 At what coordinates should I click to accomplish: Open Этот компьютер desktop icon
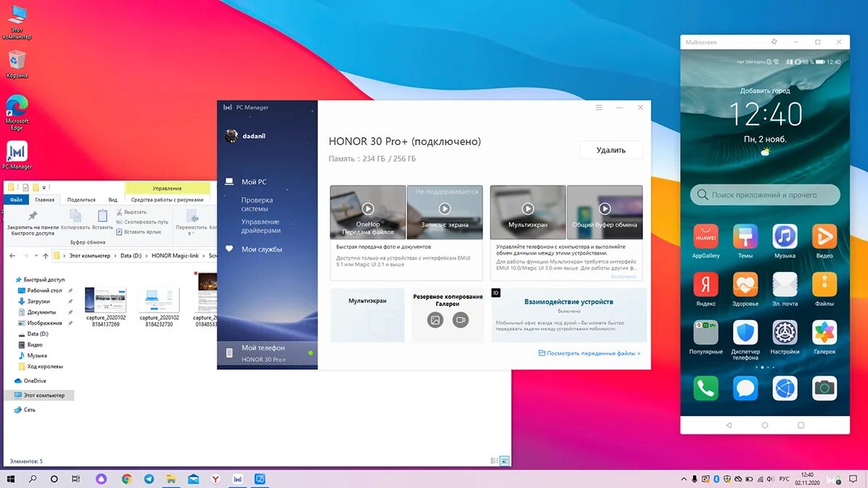tap(17, 22)
